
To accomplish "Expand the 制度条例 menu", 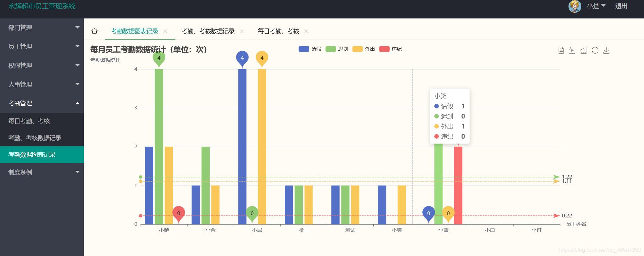I will pos(42,172).
